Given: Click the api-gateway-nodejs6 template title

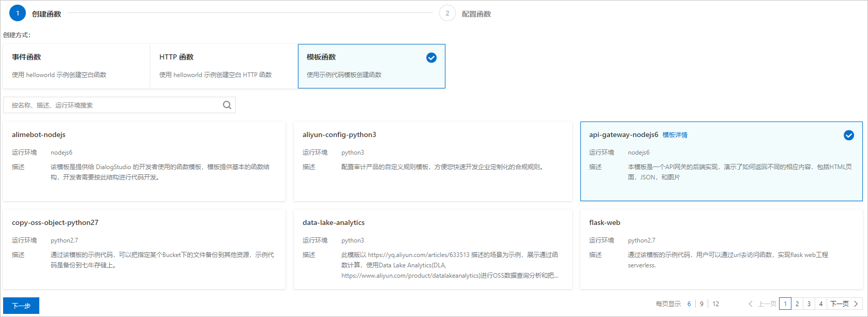Looking at the screenshot, I should (623, 135).
